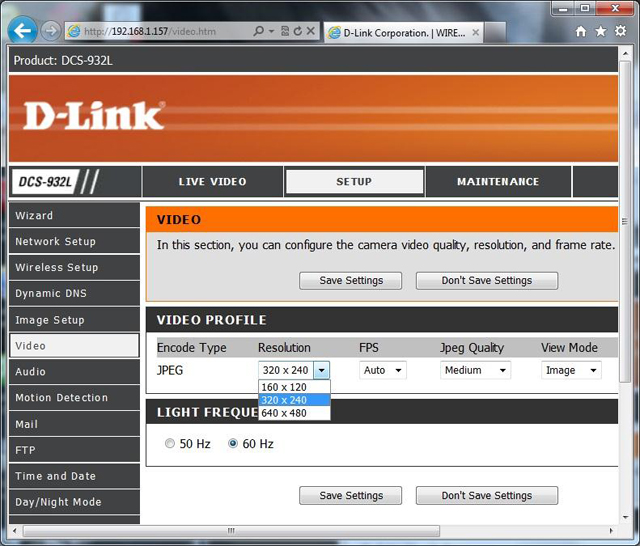Click the Refresh icon in address bar
Viewport: 640px width, 546px height.
coord(298,31)
